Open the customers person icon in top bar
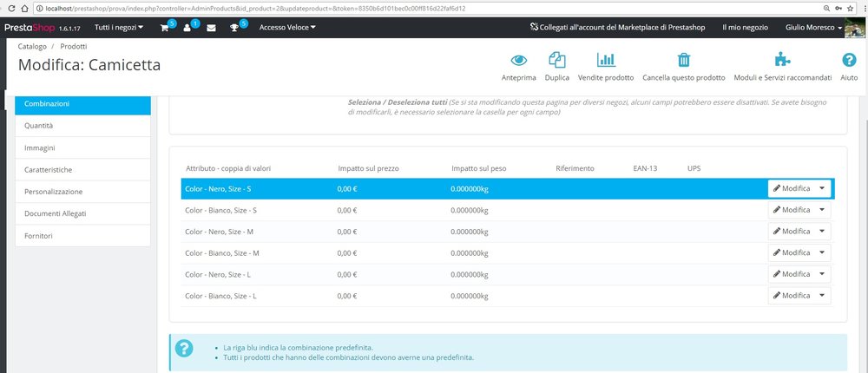This screenshot has height=373, width=868. 187,28
